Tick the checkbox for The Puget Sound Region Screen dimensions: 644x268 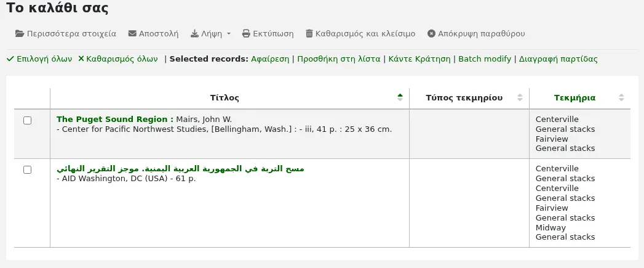point(27,121)
